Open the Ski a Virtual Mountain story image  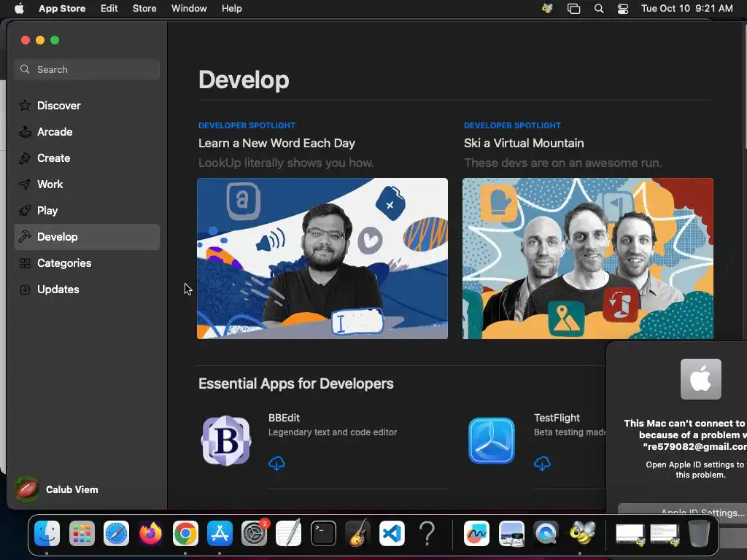[588, 259]
